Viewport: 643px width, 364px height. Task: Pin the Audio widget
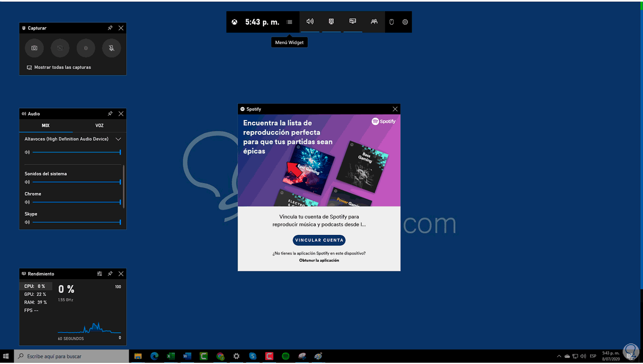(110, 114)
